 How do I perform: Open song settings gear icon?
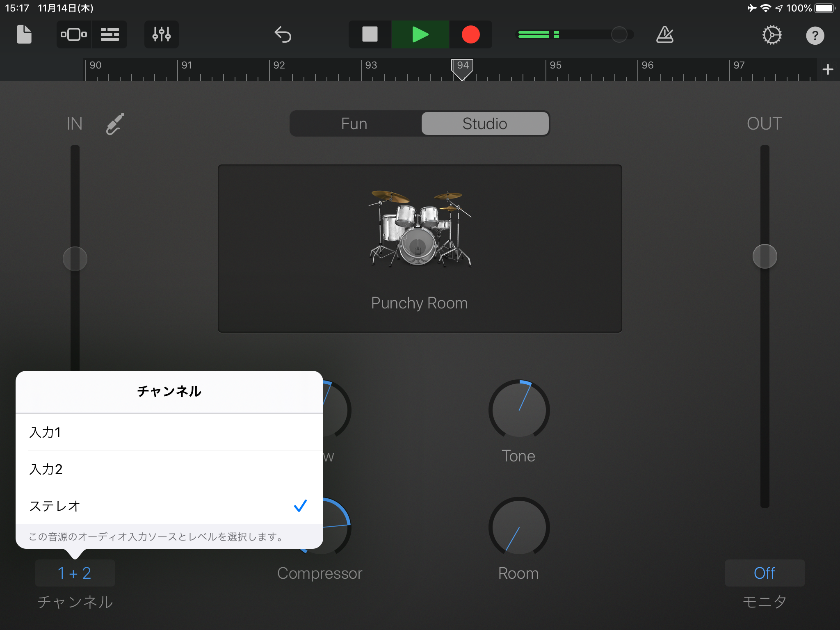[772, 35]
